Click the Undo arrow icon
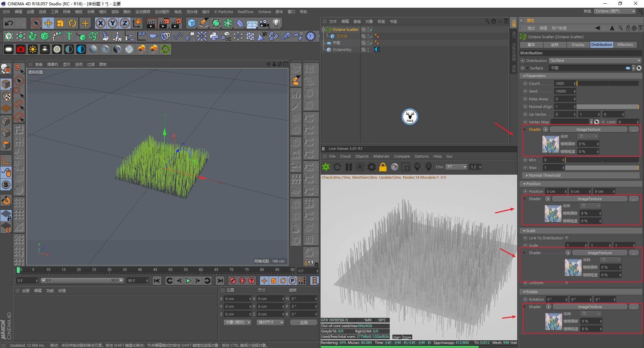This screenshot has height=348, width=644. (9, 23)
